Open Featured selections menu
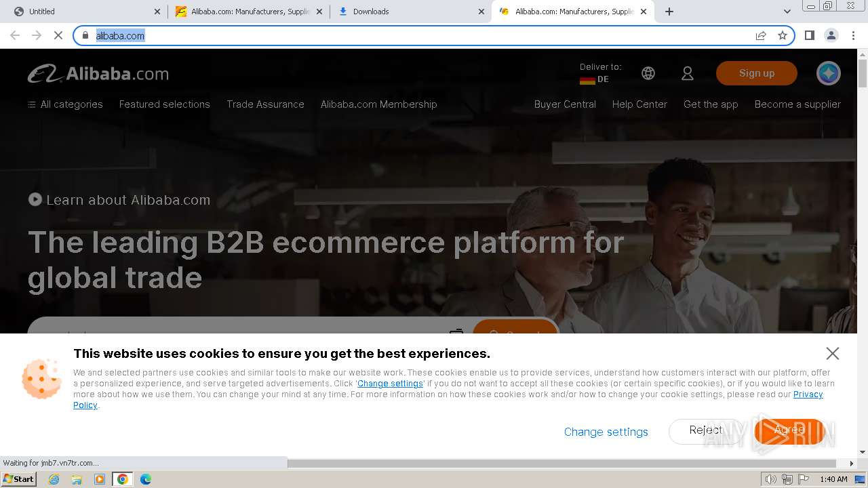The height and width of the screenshot is (488, 868). [x=165, y=104]
